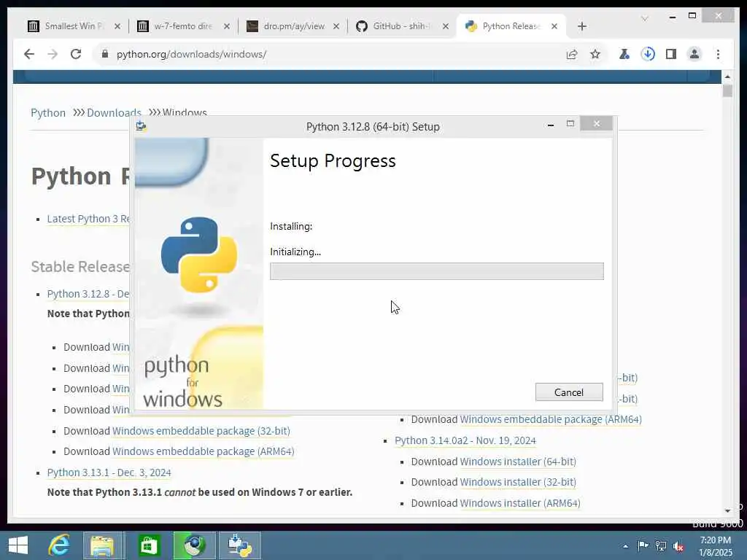Close the w-7-femto tab
This screenshot has height=560, width=747.
click(227, 27)
